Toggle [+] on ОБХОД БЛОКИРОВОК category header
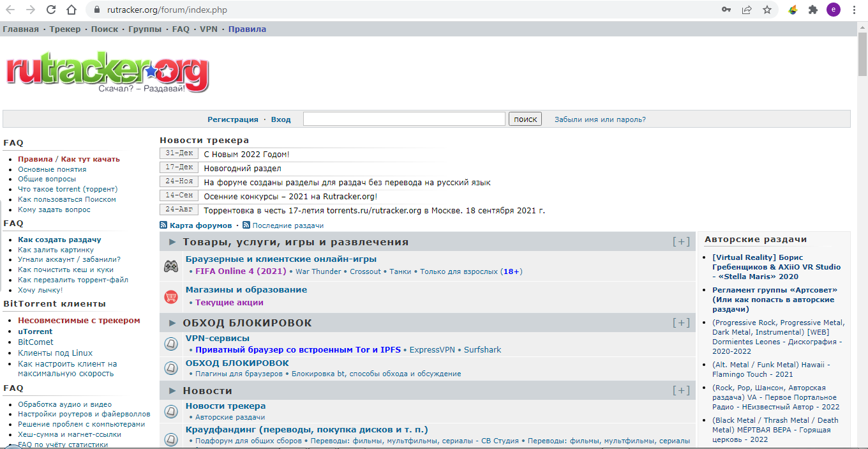 682,323
